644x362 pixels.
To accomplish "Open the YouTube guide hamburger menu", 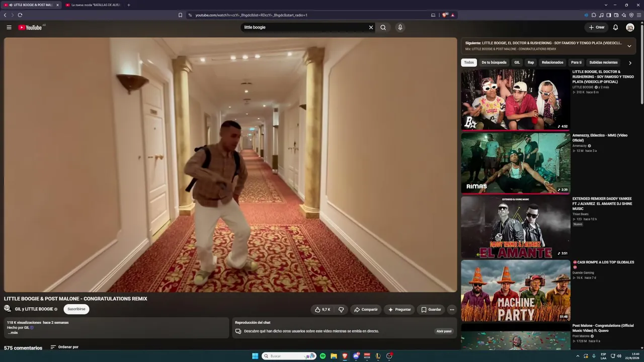I will point(9,27).
